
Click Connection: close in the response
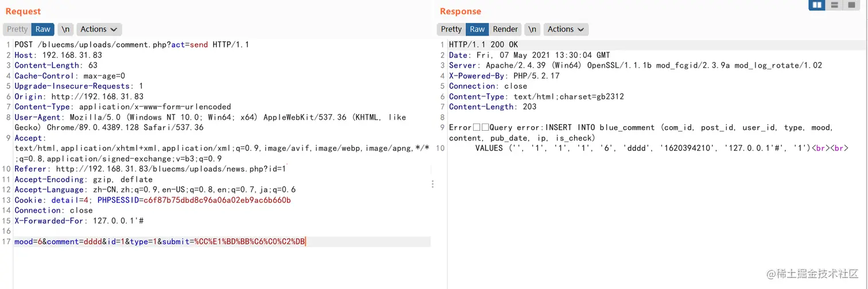click(488, 86)
